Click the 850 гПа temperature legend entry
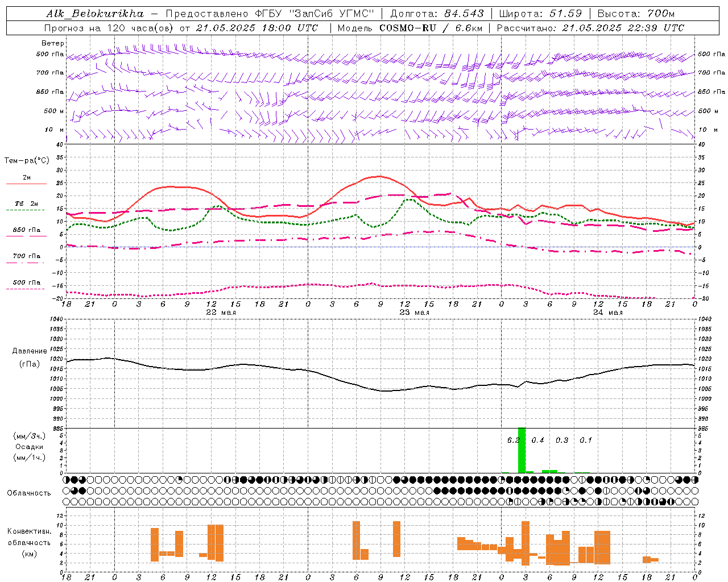This screenshot has width=728, height=582. coord(27,230)
